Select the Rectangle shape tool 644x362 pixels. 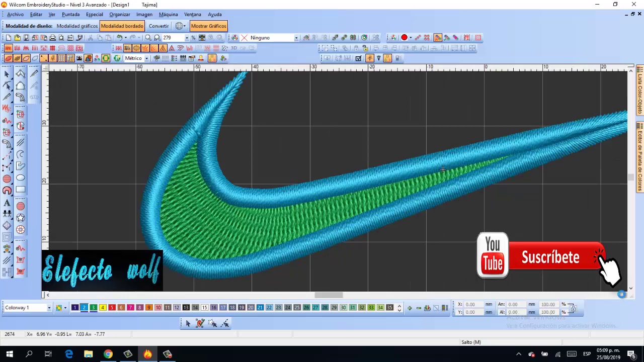tap(21, 190)
